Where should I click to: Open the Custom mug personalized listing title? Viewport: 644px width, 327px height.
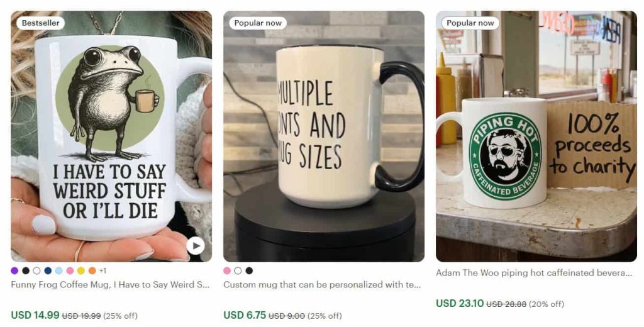pos(322,285)
